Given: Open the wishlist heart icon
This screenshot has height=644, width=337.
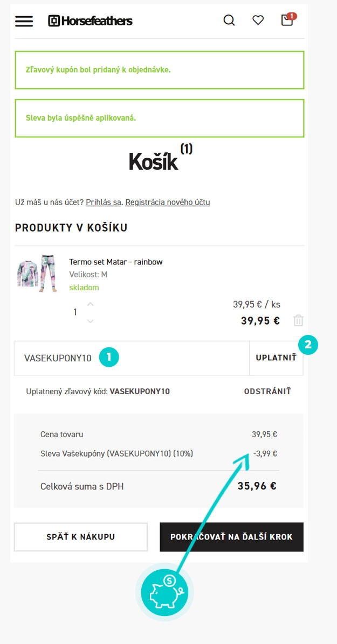Looking at the screenshot, I should (258, 20).
